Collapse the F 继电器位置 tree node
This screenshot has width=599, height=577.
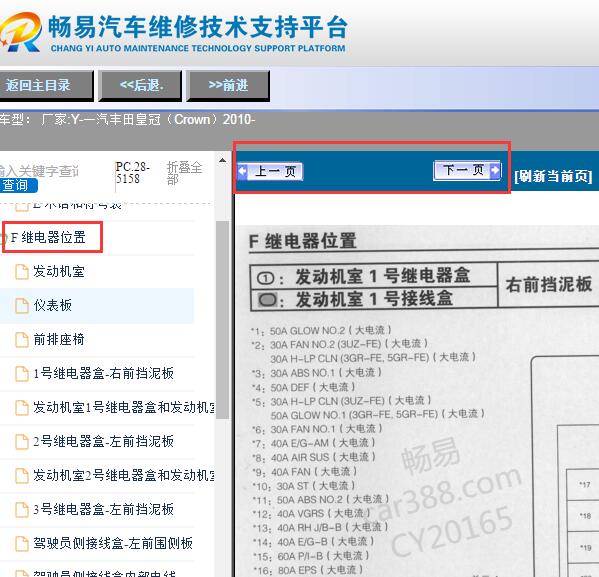coord(48,237)
